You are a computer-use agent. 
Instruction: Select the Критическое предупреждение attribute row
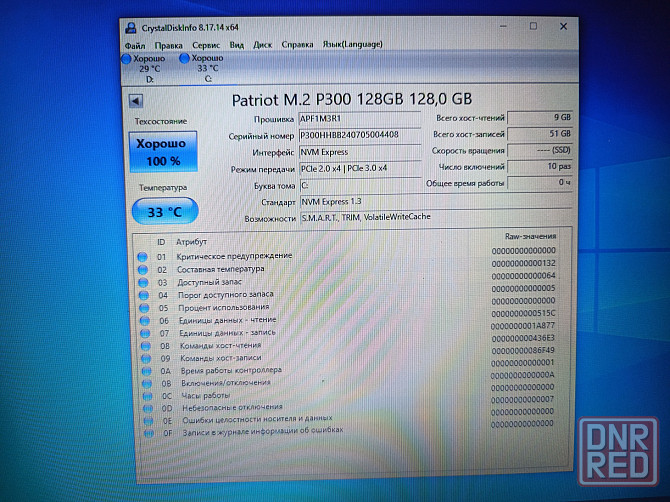(347, 254)
